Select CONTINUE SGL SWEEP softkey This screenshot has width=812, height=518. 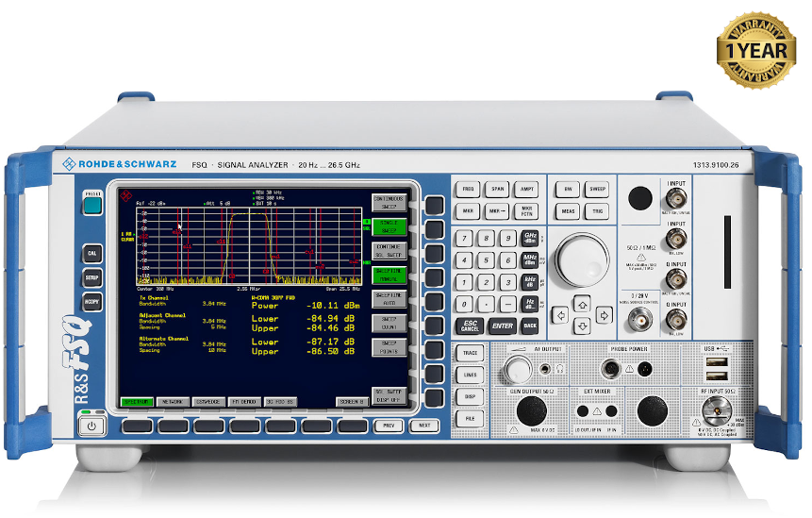coord(389,251)
